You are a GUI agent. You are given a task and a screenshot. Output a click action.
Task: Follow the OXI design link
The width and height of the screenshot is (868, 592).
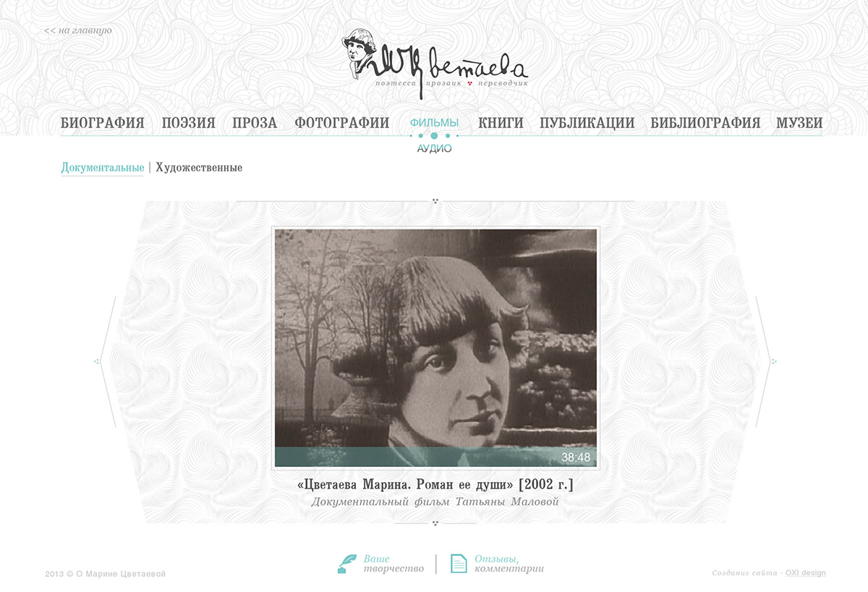pos(806,573)
